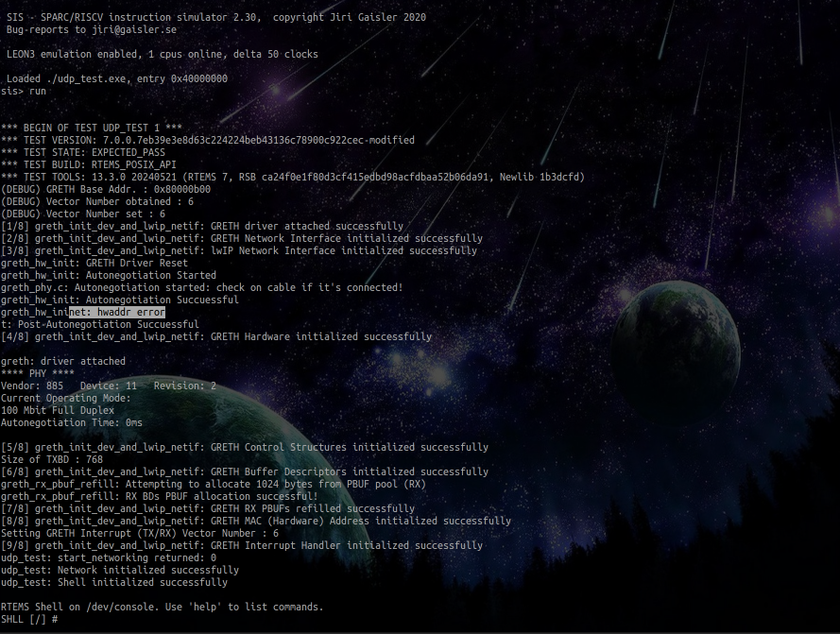Click the 'sis> run' prompt line
The width and height of the screenshot is (840, 634).
24,91
